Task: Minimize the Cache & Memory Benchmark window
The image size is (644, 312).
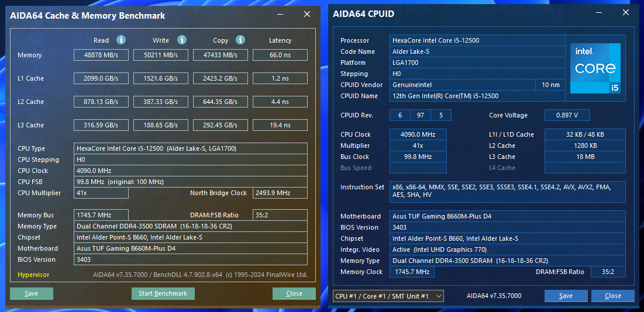Action: pyautogui.click(x=280, y=15)
